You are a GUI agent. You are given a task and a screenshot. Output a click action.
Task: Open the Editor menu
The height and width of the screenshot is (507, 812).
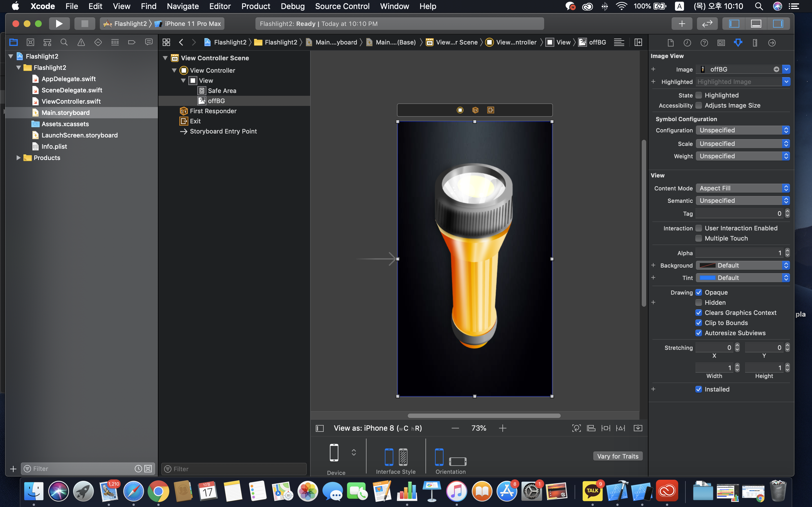220,6
